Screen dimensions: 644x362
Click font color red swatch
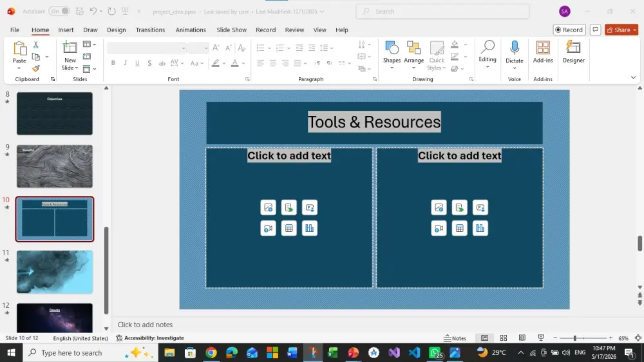point(234,63)
